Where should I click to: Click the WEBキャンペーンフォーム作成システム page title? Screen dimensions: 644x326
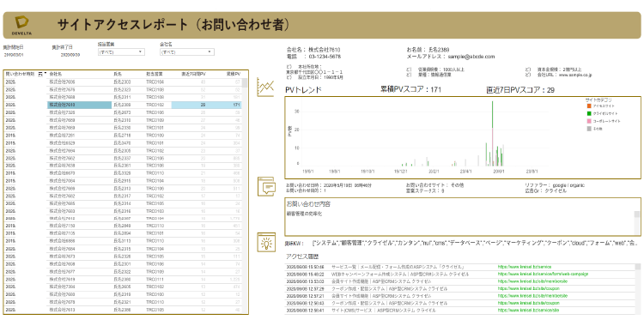point(401,274)
